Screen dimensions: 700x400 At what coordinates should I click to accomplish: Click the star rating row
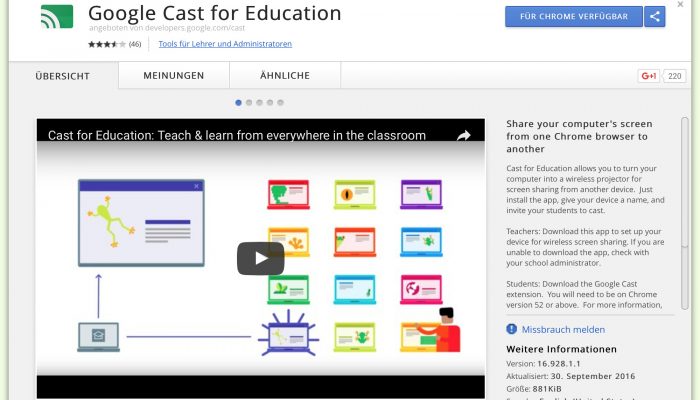[x=107, y=44]
